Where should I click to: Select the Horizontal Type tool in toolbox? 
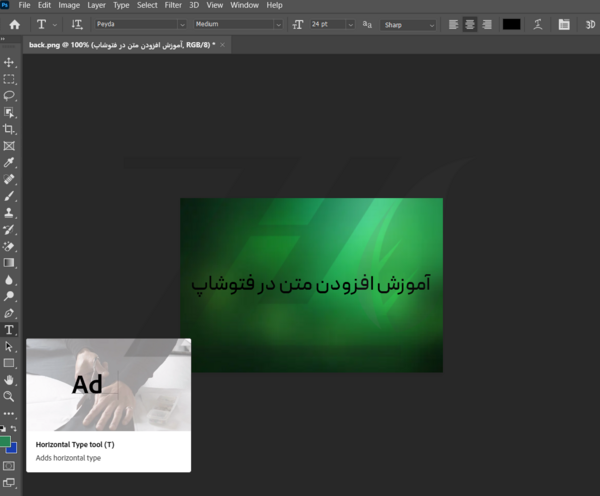[9, 330]
